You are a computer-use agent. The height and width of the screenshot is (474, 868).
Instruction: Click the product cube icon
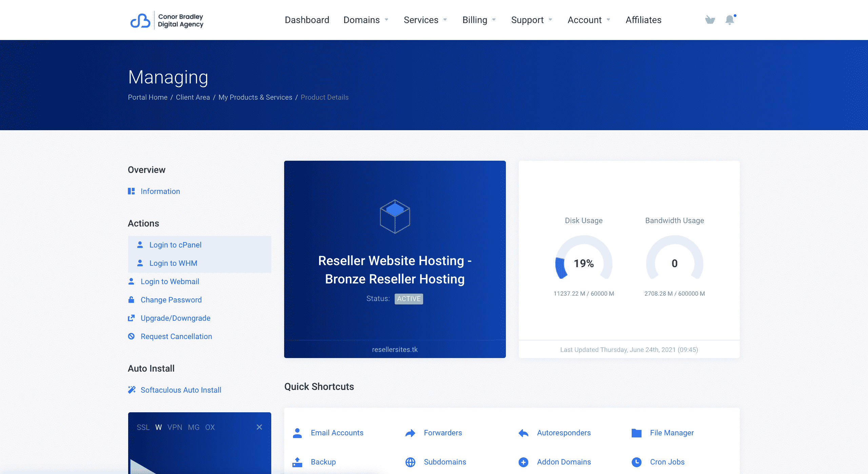coord(395,216)
